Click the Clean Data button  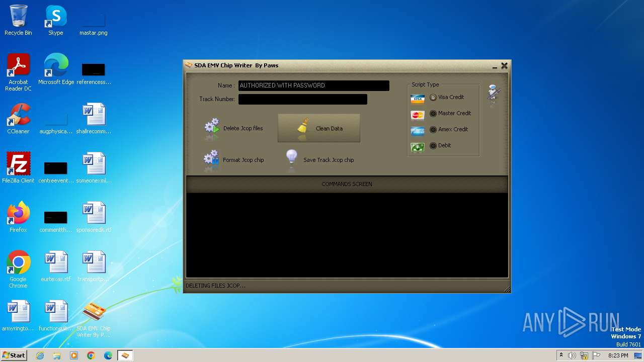(x=319, y=128)
